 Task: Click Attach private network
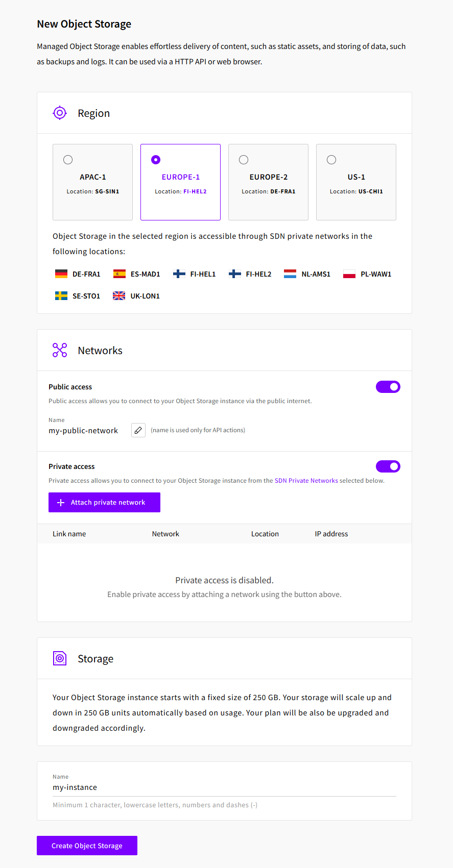click(x=104, y=502)
